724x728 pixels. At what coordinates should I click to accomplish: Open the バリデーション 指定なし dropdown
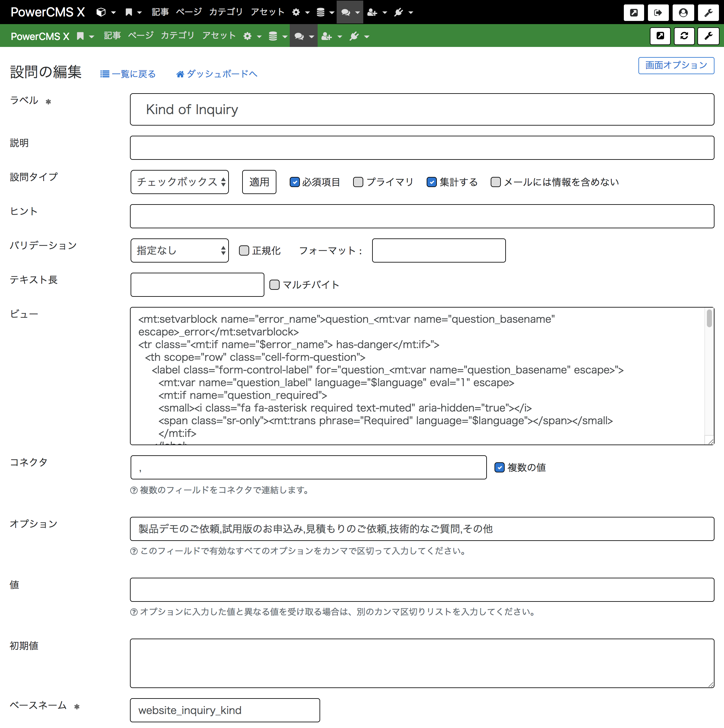pyautogui.click(x=180, y=250)
